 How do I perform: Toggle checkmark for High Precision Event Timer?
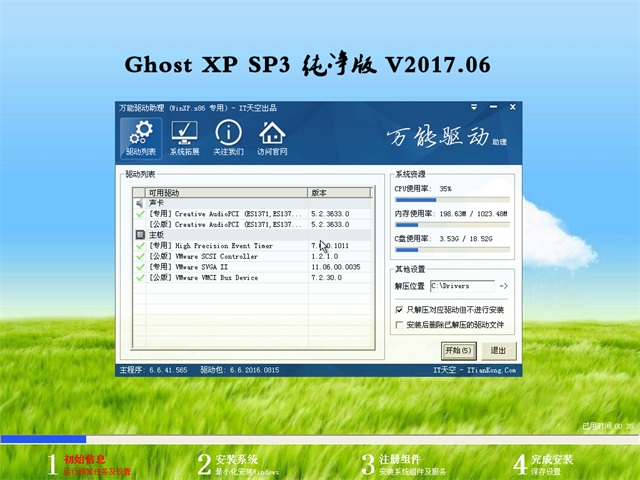[x=140, y=246]
